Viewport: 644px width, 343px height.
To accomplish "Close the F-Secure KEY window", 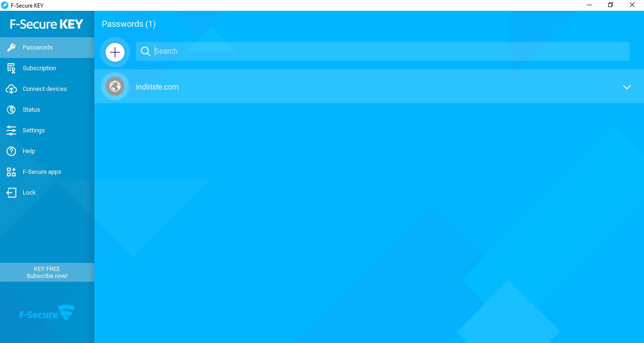I will click(x=632, y=5).
